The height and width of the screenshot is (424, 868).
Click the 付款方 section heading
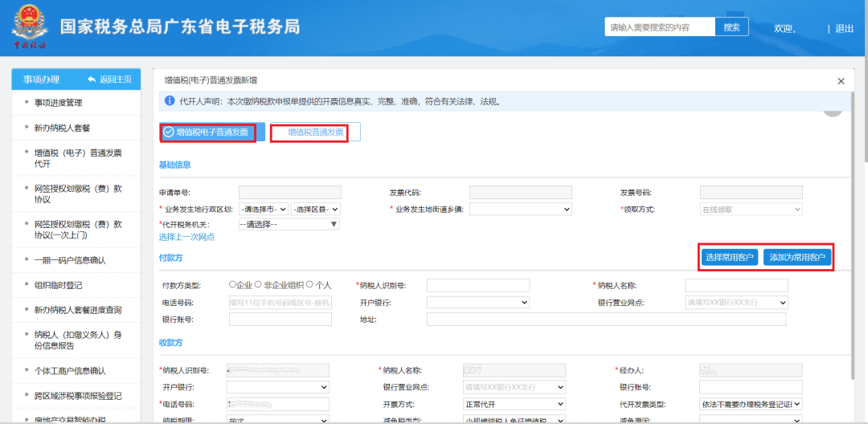click(171, 258)
